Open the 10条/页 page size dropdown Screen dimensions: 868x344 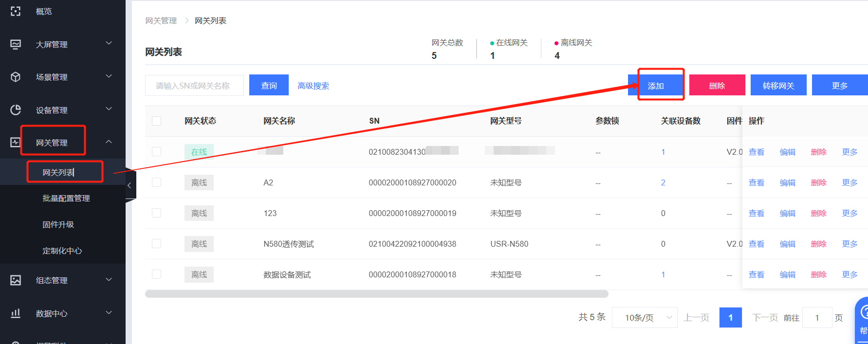click(x=644, y=318)
